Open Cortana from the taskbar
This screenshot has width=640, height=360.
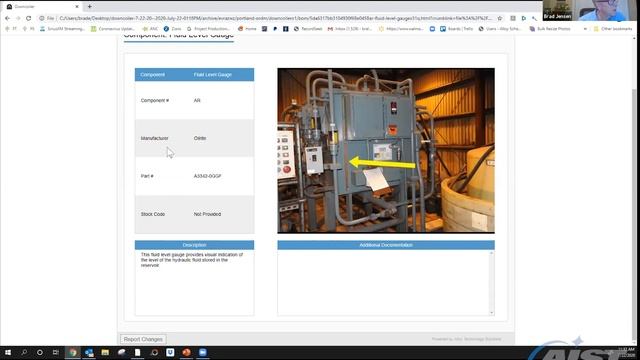click(x=40, y=352)
